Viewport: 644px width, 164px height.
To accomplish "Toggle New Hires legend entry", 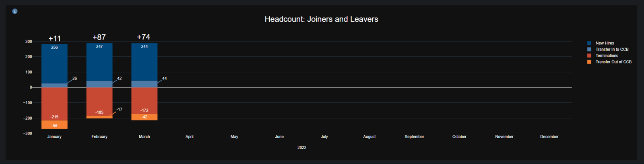I will point(605,43).
